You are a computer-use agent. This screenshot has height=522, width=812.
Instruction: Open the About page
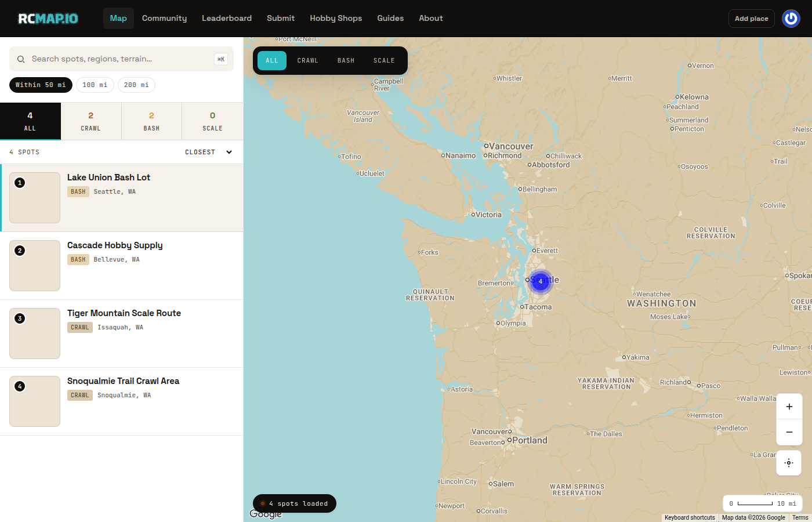pos(431,19)
